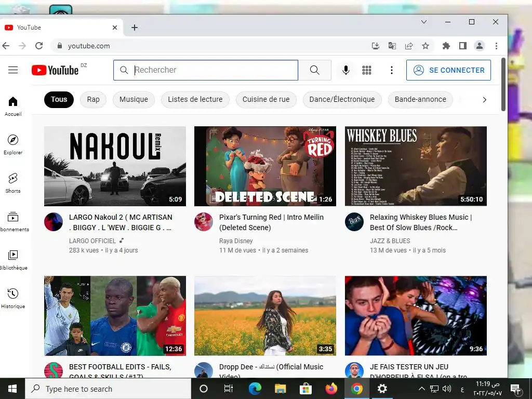Open Windows Start menu
The image size is (532, 399).
click(12, 389)
